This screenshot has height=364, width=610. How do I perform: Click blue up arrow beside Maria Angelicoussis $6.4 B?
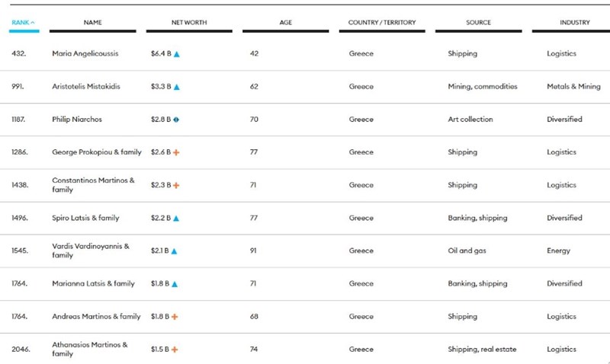(177, 54)
